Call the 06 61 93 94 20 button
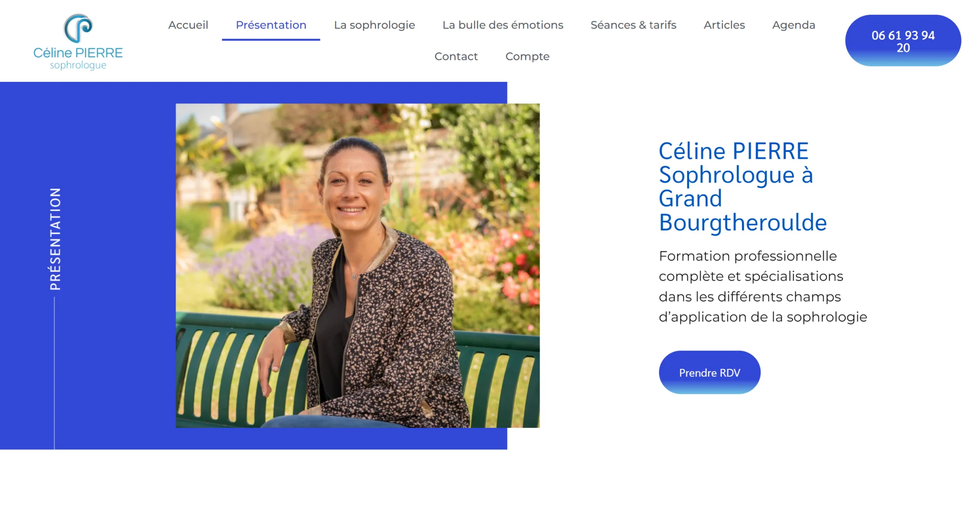 pyautogui.click(x=903, y=41)
